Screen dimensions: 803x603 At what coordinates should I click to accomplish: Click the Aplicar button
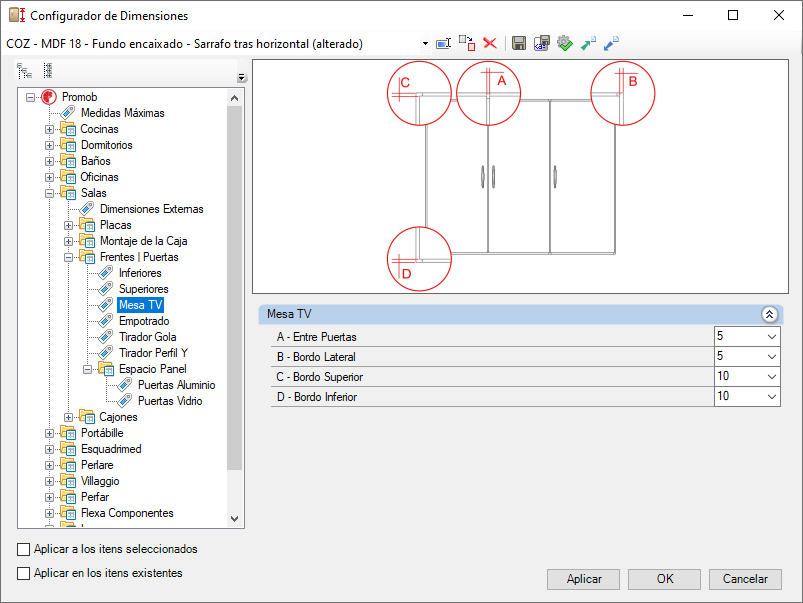pyautogui.click(x=583, y=579)
